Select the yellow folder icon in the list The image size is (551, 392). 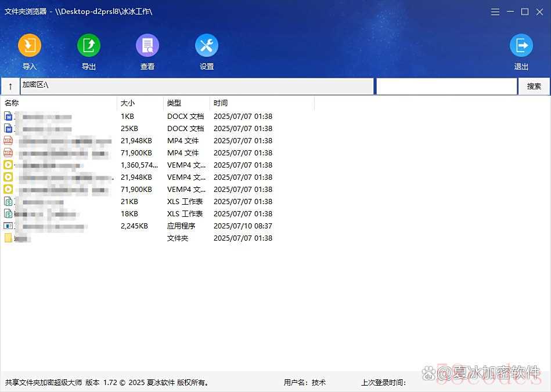[x=8, y=238]
